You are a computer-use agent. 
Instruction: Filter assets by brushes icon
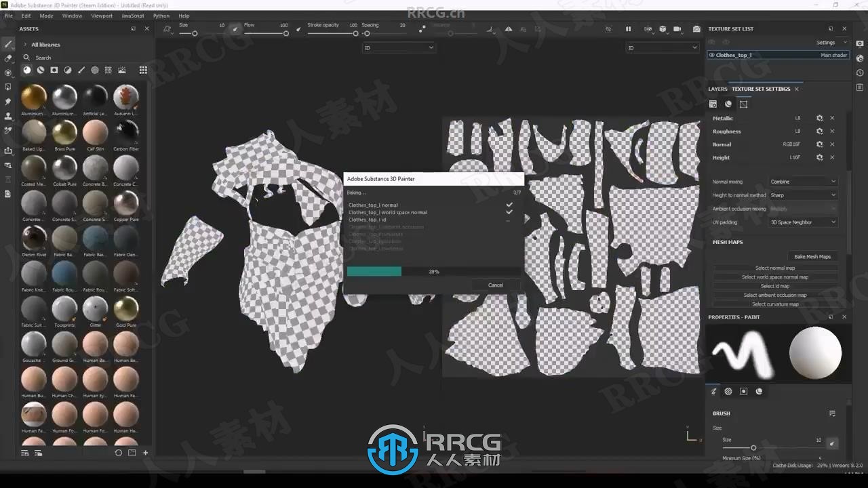point(81,70)
